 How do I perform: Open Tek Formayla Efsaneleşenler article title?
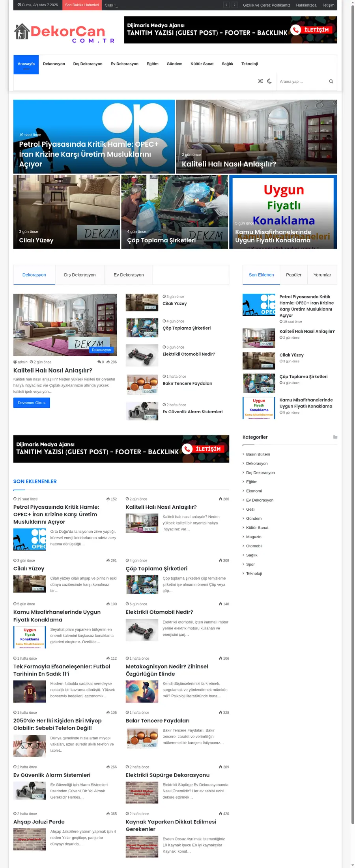[x=62, y=670]
